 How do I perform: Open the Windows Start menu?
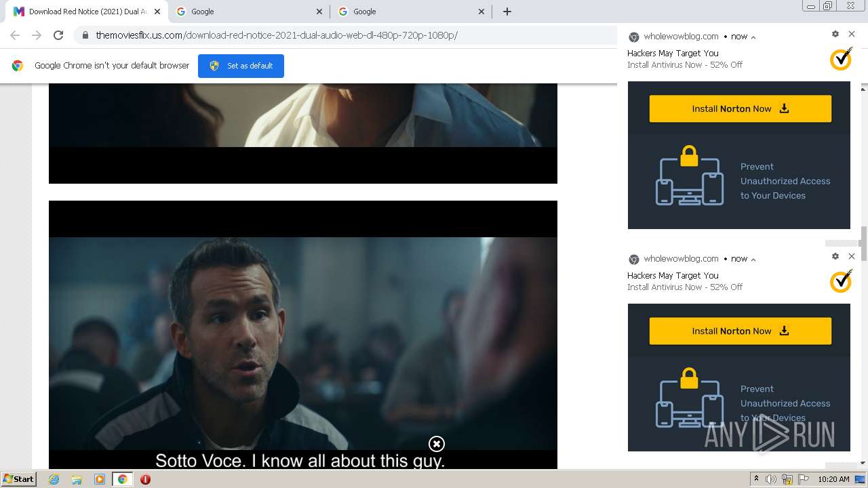click(19, 479)
